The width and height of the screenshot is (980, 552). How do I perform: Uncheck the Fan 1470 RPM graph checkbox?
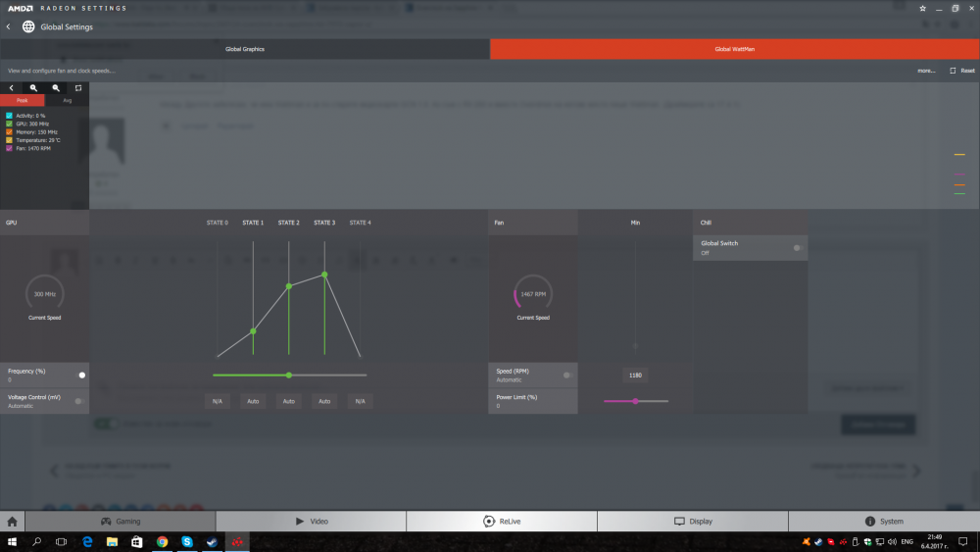point(9,148)
